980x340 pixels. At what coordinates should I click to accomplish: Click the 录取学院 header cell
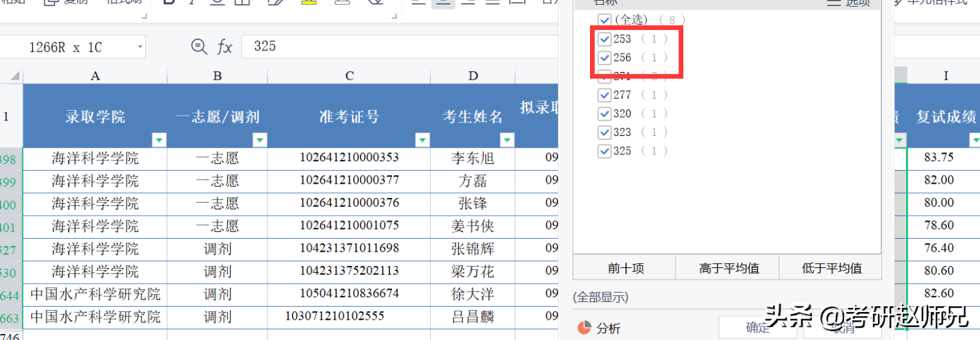click(95, 116)
